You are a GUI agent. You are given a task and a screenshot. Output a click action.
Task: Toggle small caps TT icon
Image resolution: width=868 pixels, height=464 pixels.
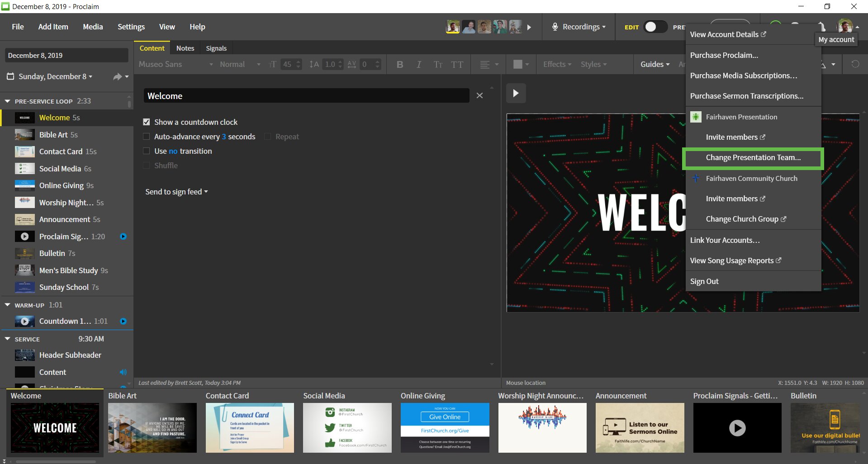[x=438, y=65]
